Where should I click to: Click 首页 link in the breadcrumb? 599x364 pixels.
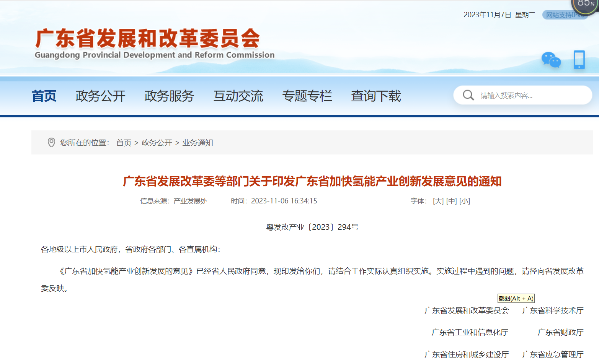[124, 143]
